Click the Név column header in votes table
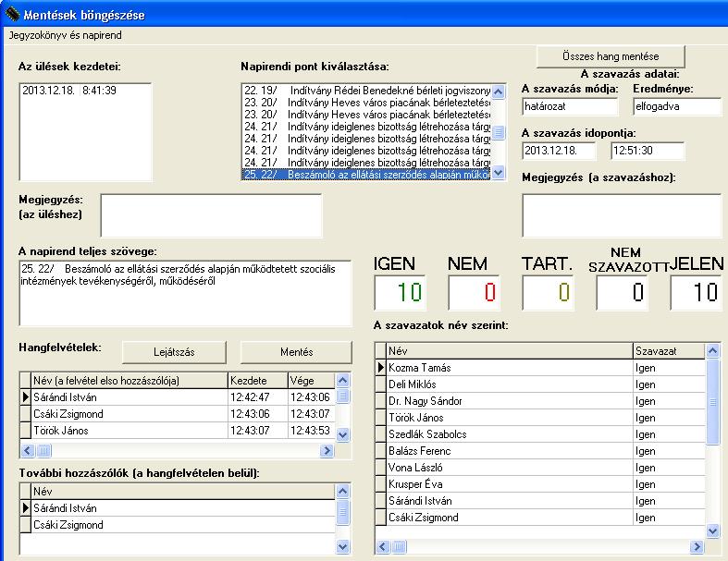 pyautogui.click(x=510, y=351)
